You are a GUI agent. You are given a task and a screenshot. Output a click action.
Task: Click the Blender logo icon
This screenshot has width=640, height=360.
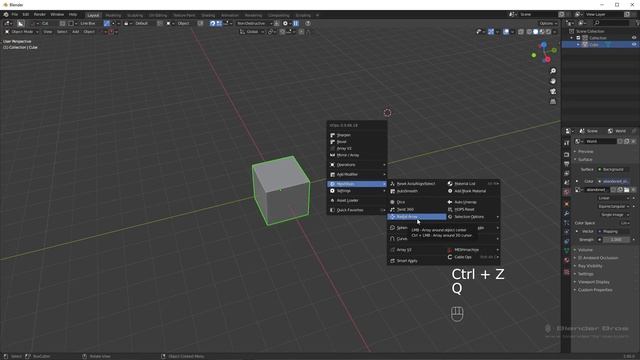6,15
